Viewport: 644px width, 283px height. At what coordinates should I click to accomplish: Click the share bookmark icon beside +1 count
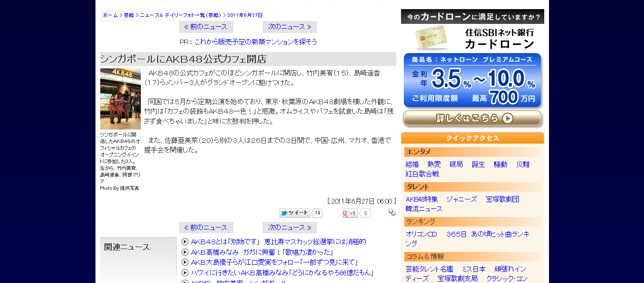pos(392,212)
